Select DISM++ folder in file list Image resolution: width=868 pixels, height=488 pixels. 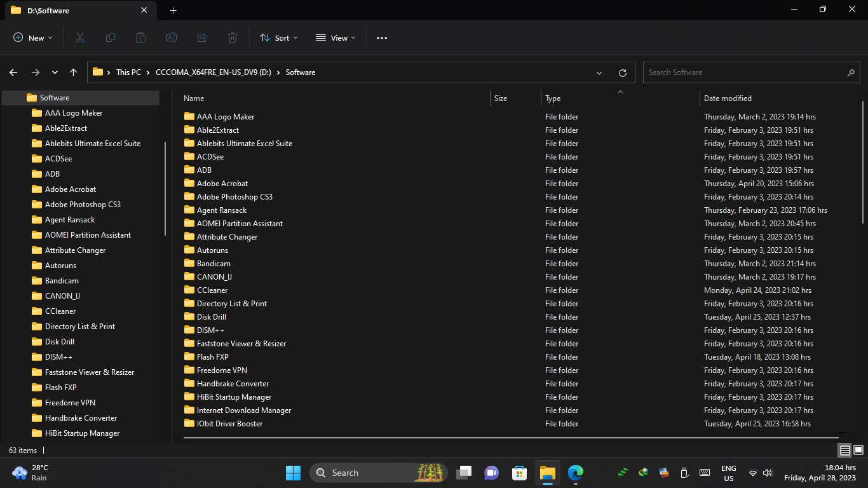tap(204, 330)
